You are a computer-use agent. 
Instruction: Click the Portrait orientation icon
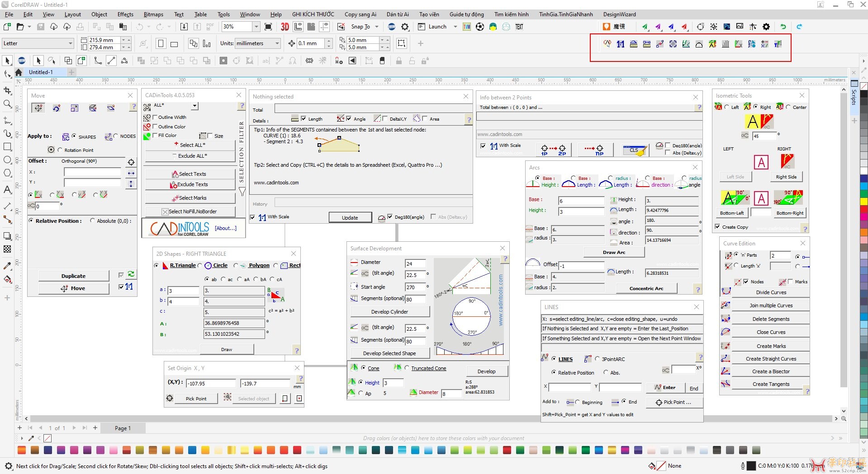(161, 43)
